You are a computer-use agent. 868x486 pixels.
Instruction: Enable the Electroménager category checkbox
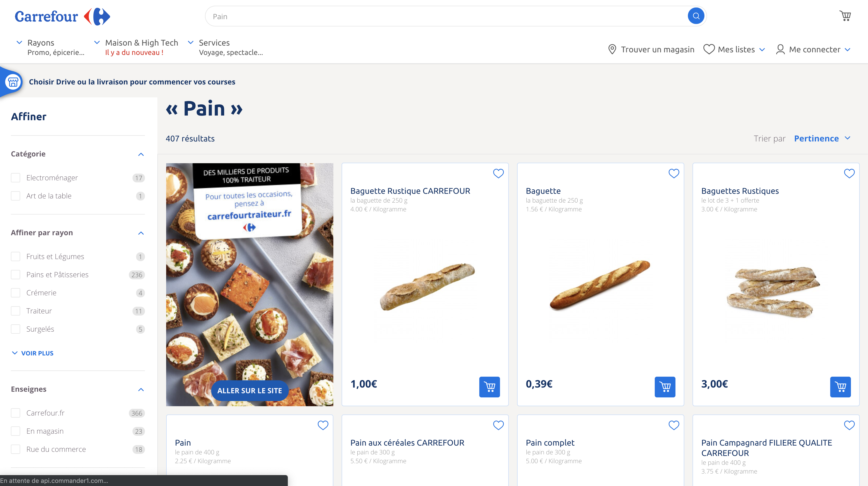pos(16,178)
